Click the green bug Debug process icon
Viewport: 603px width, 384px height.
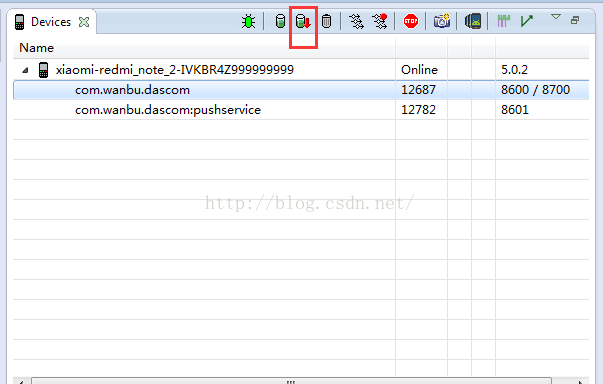click(248, 21)
